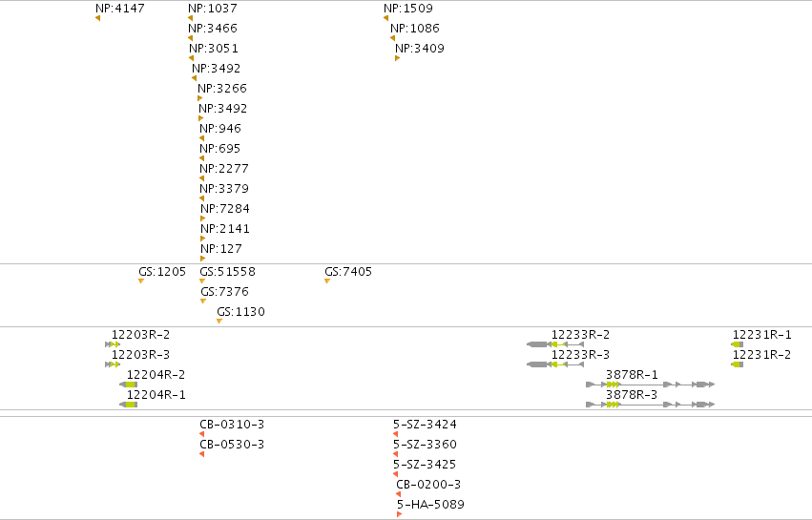Screen dimensions: 812x520
Task: Click the gene glyph under 12203R-3
Action: coord(113,364)
